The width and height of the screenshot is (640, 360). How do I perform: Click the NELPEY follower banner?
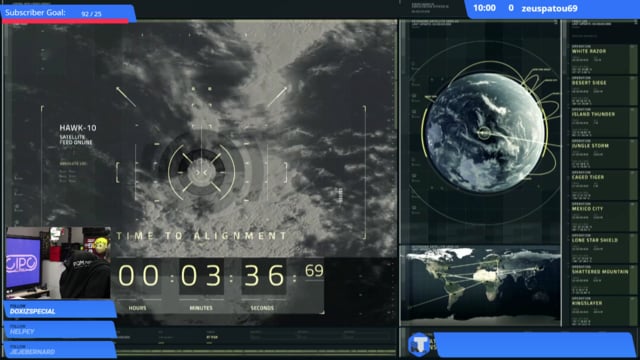click(x=60, y=330)
